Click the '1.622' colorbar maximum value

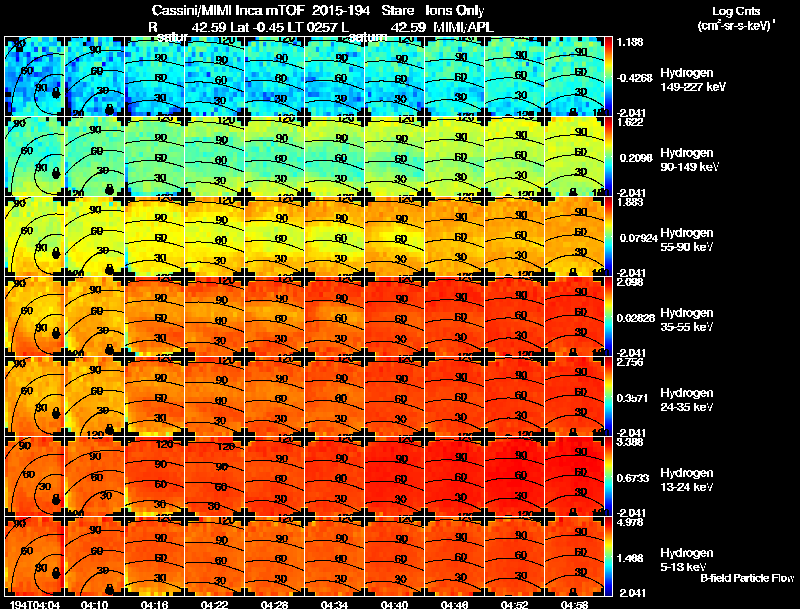pos(630,122)
